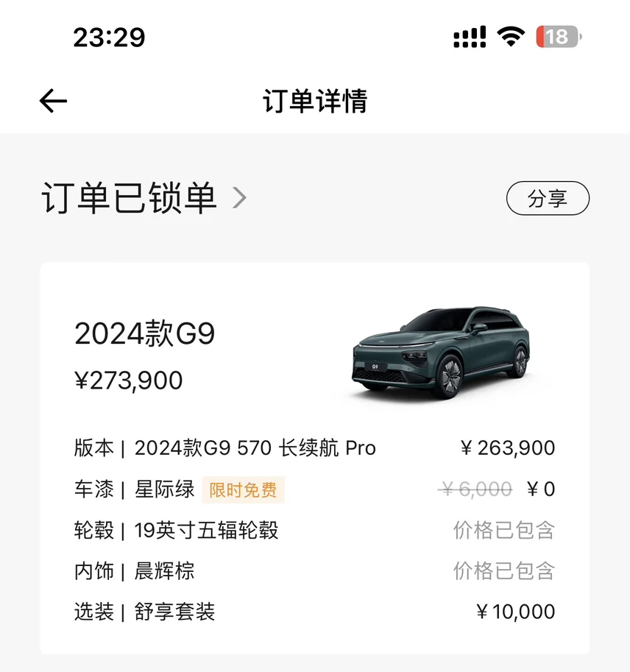Expand the 订单已锁单 status chevron
This screenshot has width=630, height=672.
[x=239, y=198]
